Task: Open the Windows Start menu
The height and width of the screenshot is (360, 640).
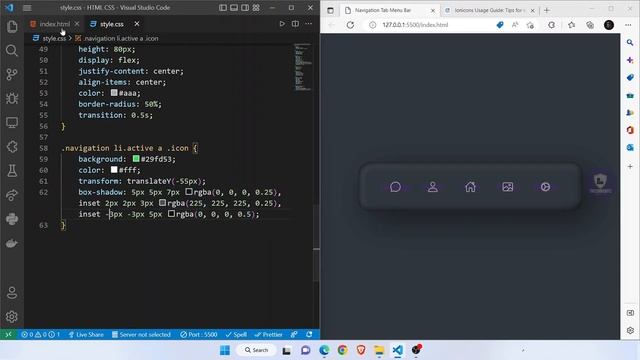Action: 225,350
